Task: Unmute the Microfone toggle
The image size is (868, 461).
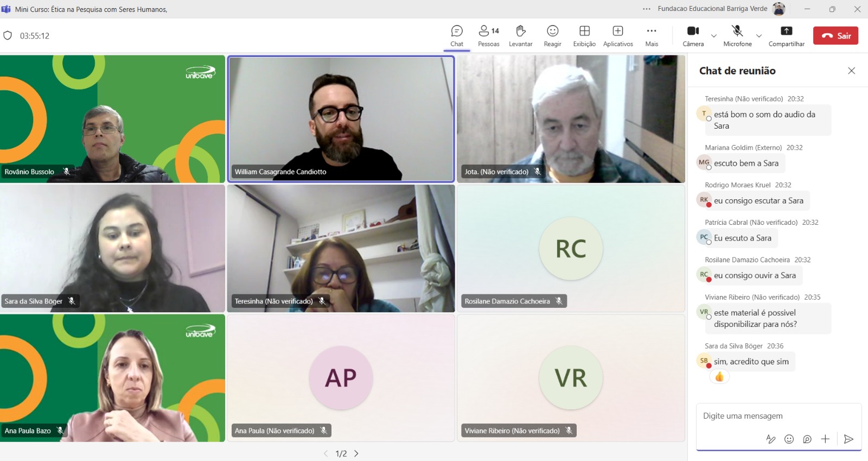Action: pyautogui.click(x=737, y=36)
